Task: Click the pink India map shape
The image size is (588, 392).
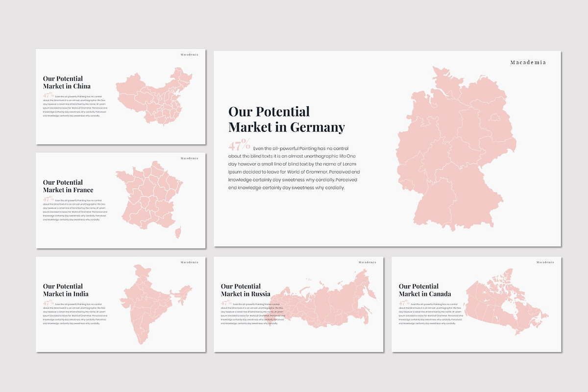Action: point(157,304)
